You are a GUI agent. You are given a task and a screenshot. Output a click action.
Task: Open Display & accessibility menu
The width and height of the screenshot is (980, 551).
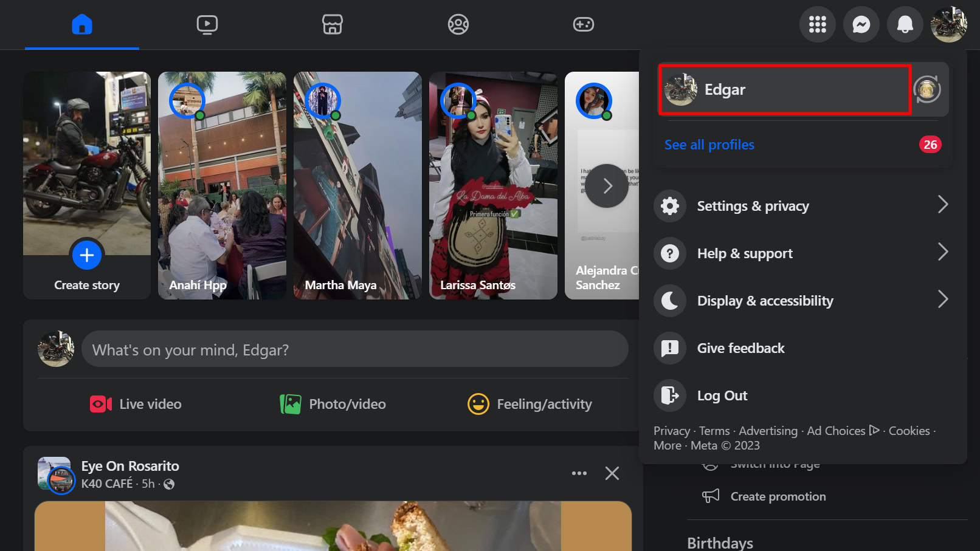(x=802, y=301)
